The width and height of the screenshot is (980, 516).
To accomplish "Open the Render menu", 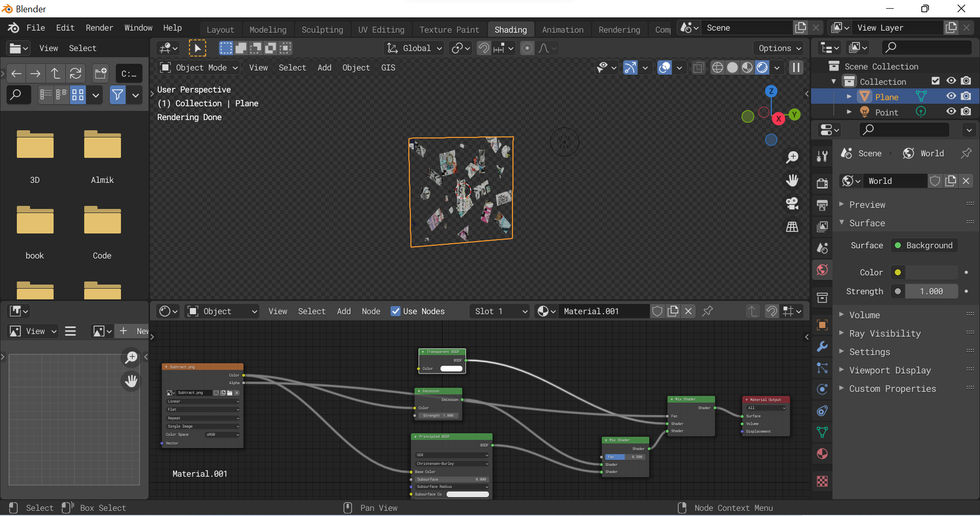I will click(x=99, y=28).
